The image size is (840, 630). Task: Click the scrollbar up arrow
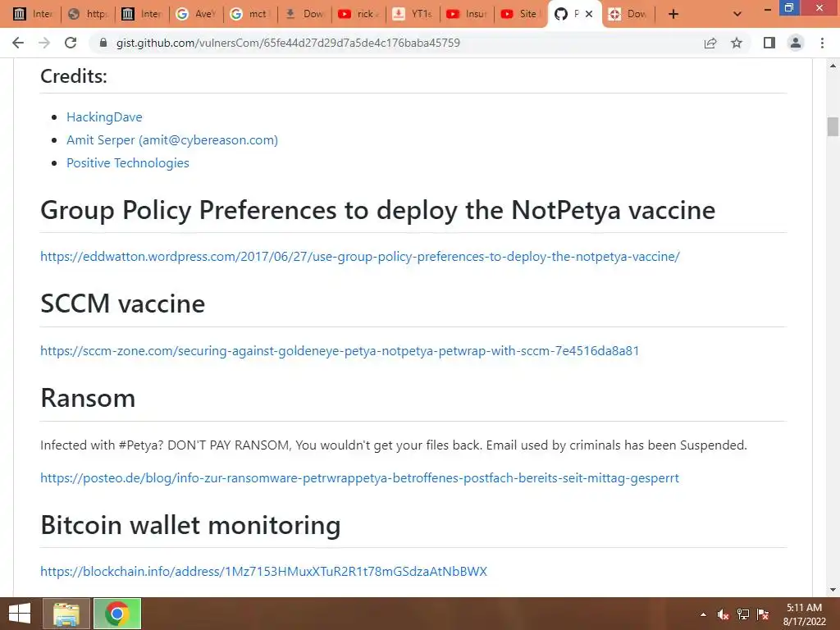pyautogui.click(x=833, y=66)
